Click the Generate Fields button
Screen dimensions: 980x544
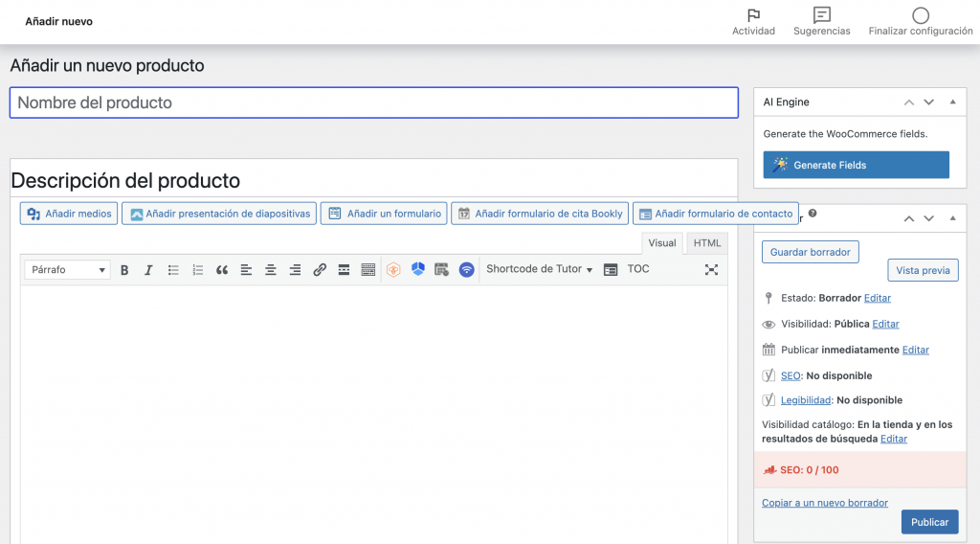(x=856, y=165)
